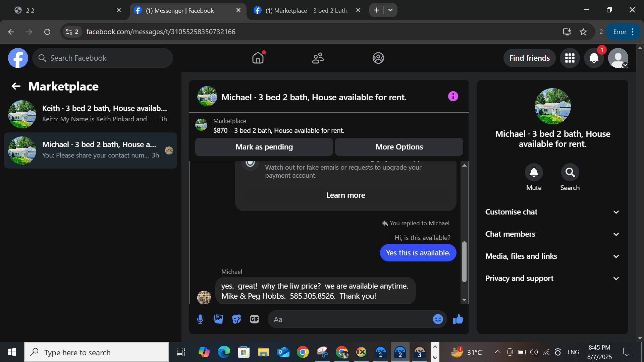Click the listing photo in the right panel

(552, 106)
